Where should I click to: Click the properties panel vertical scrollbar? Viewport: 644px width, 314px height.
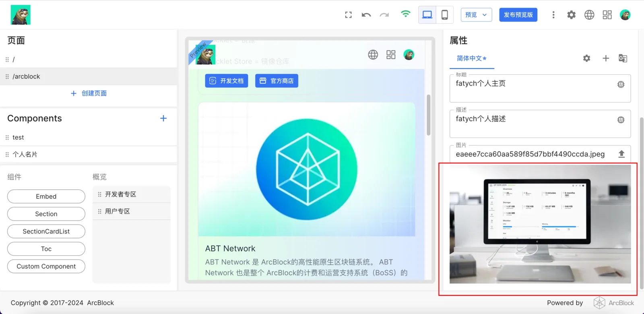click(642, 203)
